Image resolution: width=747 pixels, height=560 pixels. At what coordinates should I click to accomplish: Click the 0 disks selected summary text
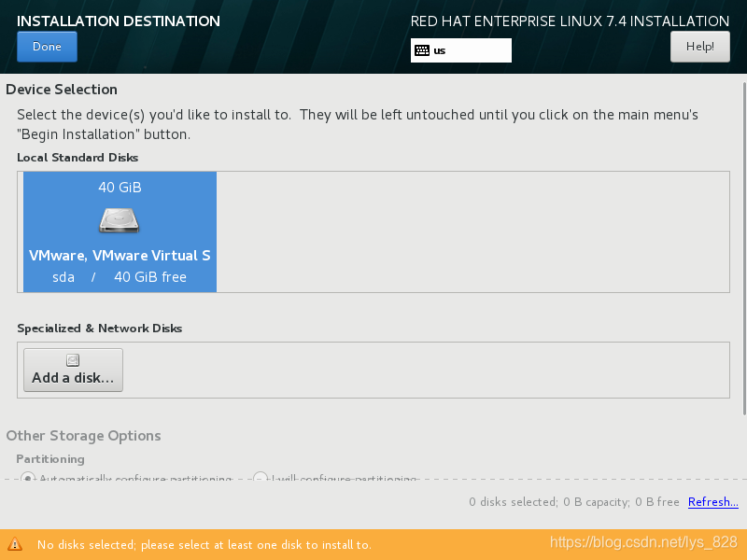click(574, 502)
